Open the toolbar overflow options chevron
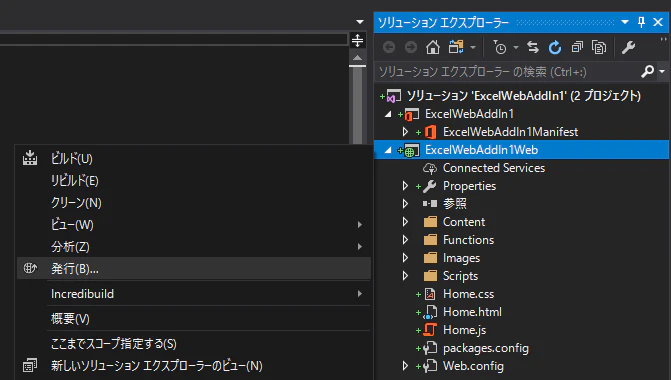The width and height of the screenshot is (671, 380). (664, 39)
